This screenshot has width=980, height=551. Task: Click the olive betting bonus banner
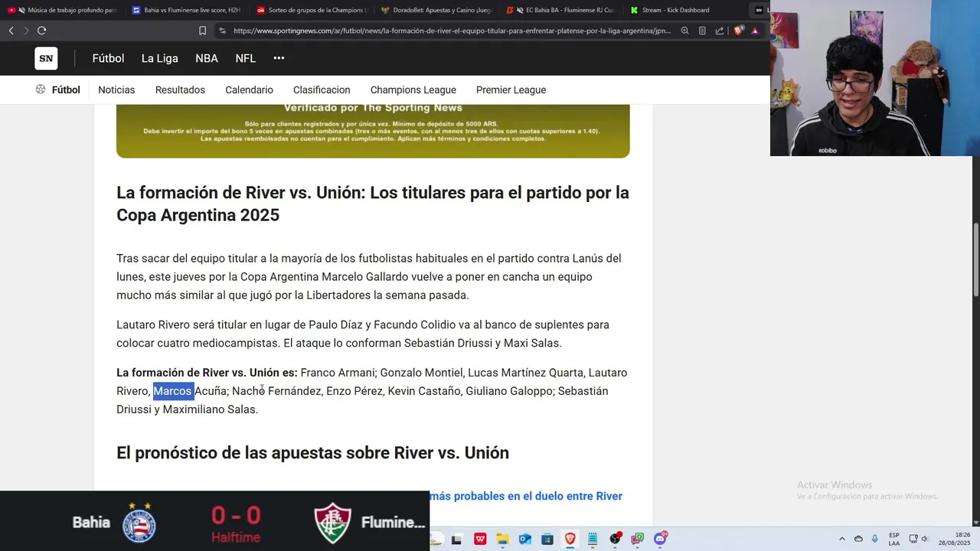coord(373,131)
